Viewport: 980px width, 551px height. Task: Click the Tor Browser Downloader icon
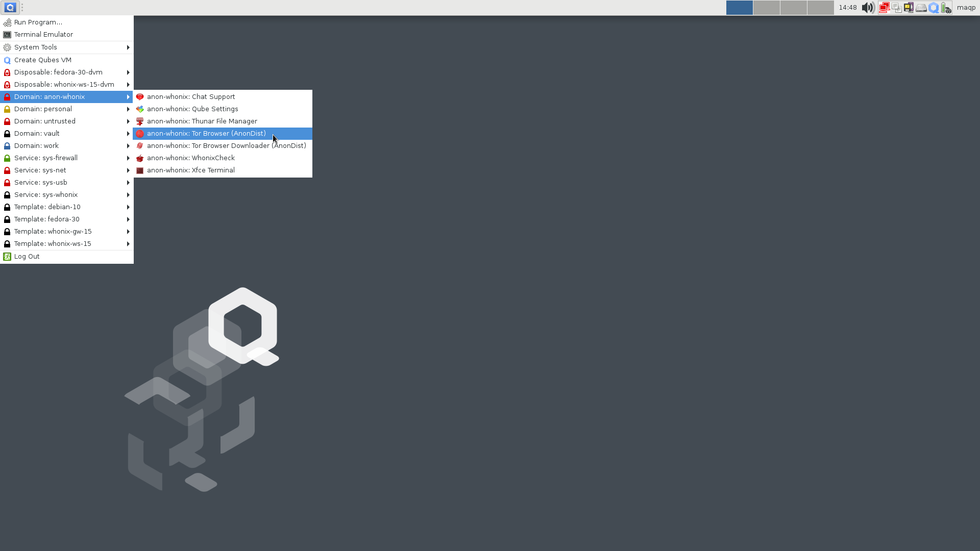[140, 146]
